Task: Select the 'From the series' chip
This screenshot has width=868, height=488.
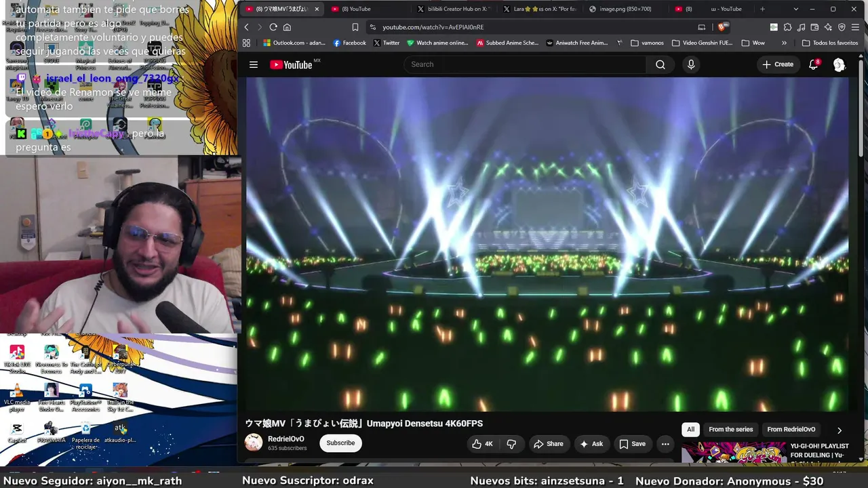Action: point(730,430)
